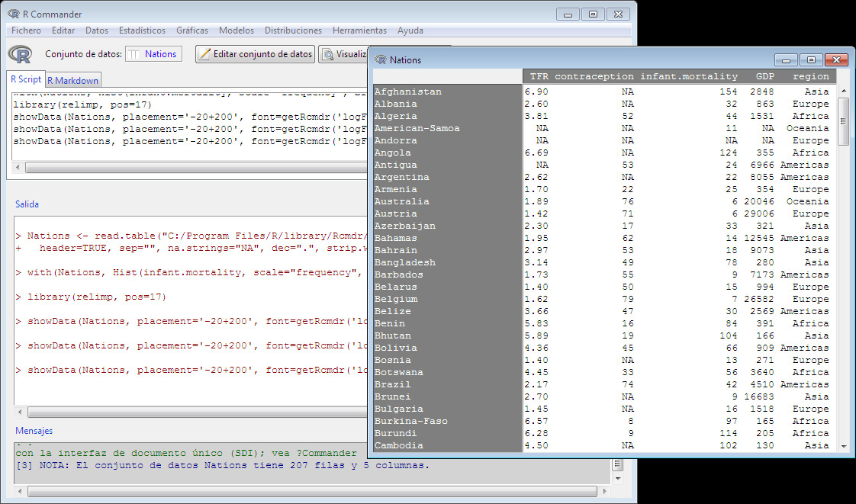Click the Mensajes pane scroll down arrow
Image resolution: width=856 pixels, height=504 pixels.
618,478
